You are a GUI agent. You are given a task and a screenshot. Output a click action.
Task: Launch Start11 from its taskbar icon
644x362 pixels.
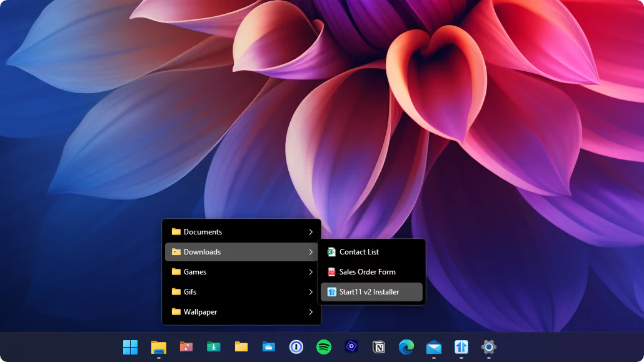pos(461,347)
